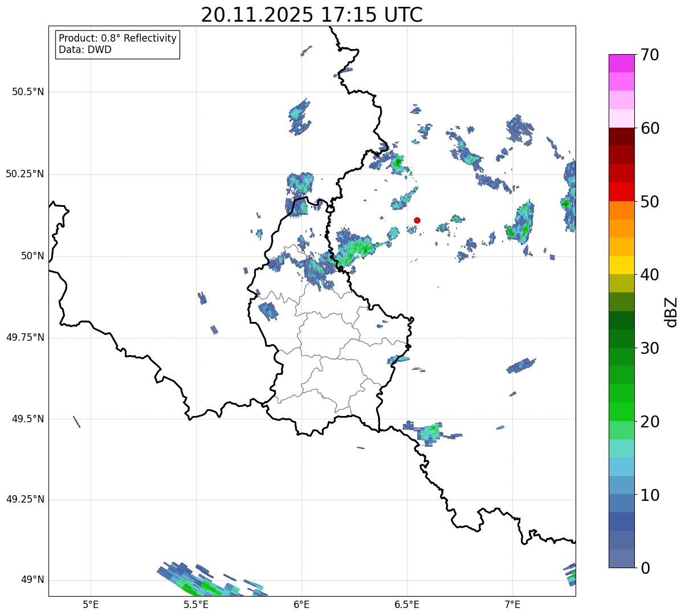Click the longitude label '5°E'

pyautogui.click(x=91, y=604)
